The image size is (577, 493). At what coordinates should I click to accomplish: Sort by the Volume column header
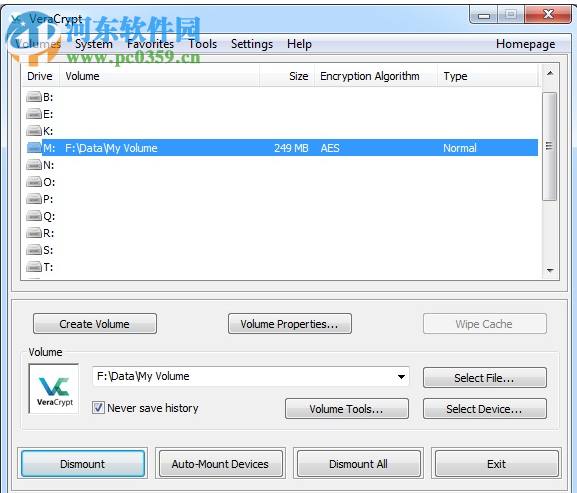(x=159, y=76)
